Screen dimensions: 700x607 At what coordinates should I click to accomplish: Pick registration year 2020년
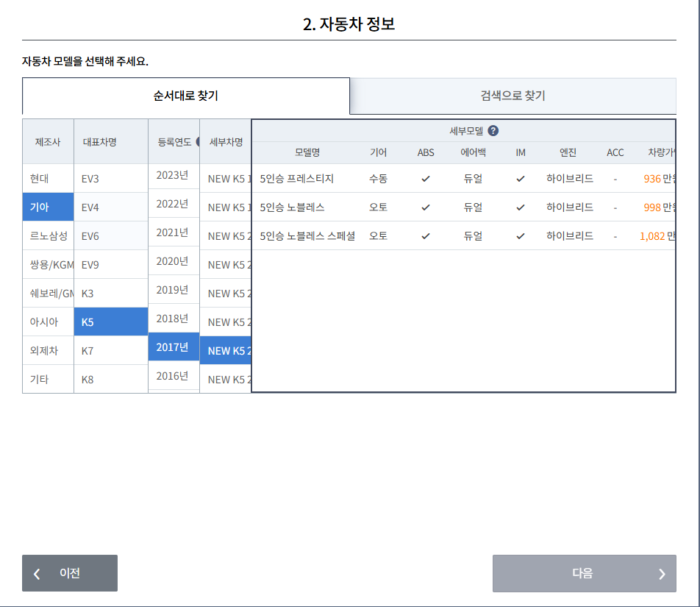click(x=174, y=261)
